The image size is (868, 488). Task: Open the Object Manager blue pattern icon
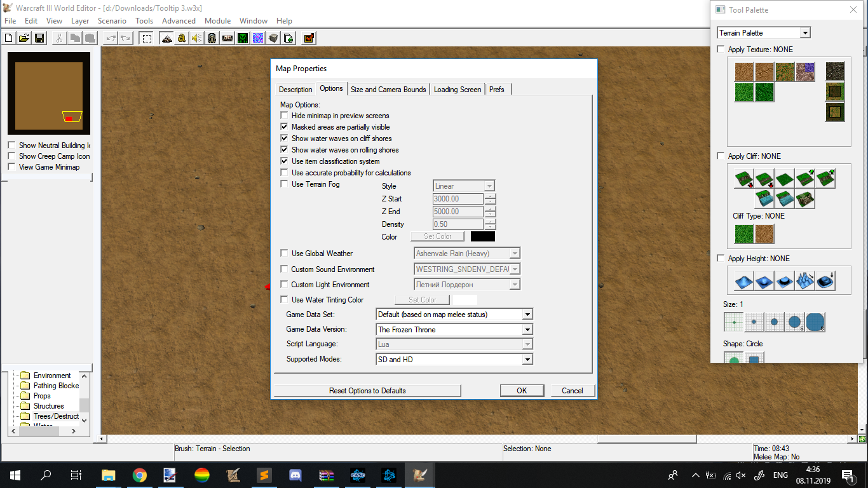pos(257,38)
